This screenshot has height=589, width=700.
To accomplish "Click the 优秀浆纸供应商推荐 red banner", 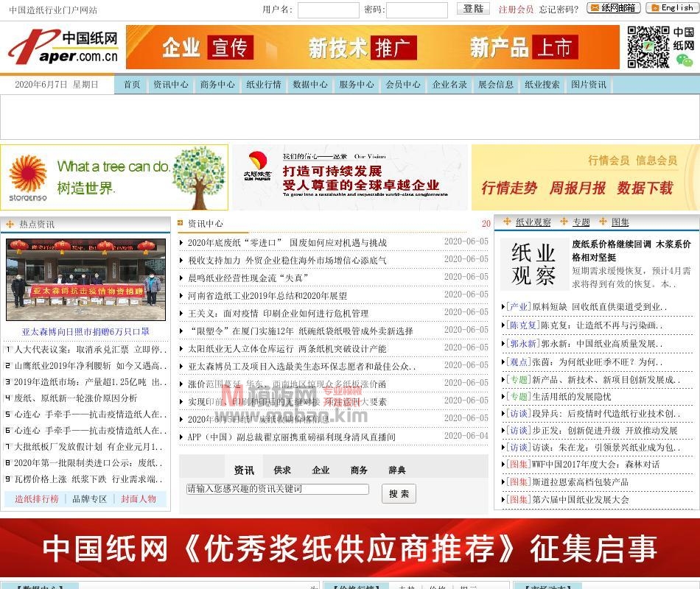I will (350, 549).
